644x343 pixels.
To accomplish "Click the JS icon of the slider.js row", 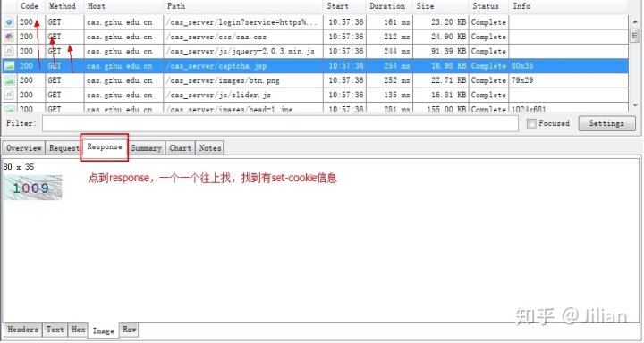I will click(x=9, y=95).
